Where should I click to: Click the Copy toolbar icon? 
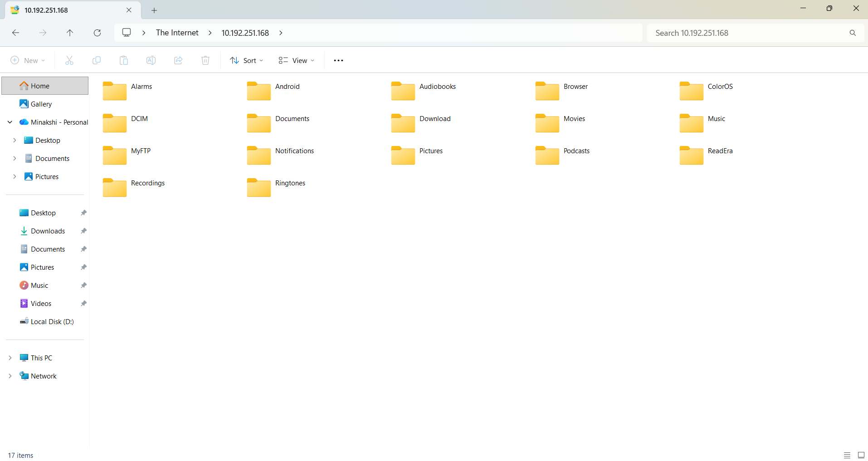pos(97,60)
